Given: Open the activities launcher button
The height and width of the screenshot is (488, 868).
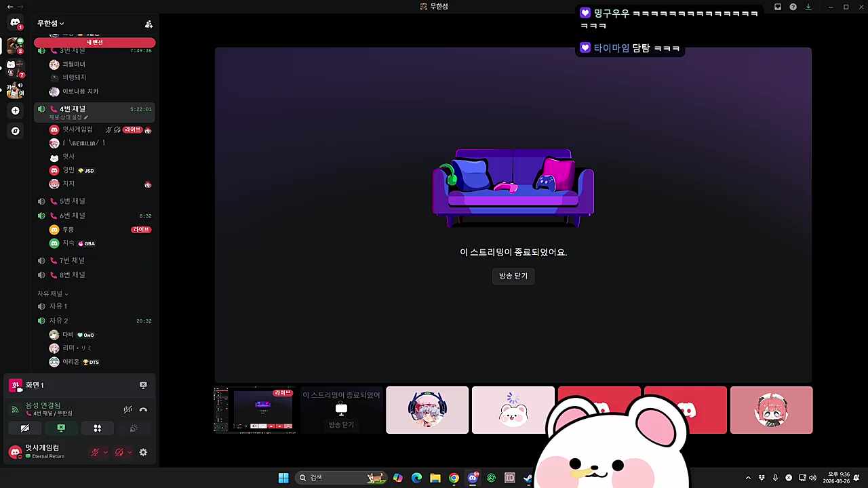Looking at the screenshot, I should point(97,428).
